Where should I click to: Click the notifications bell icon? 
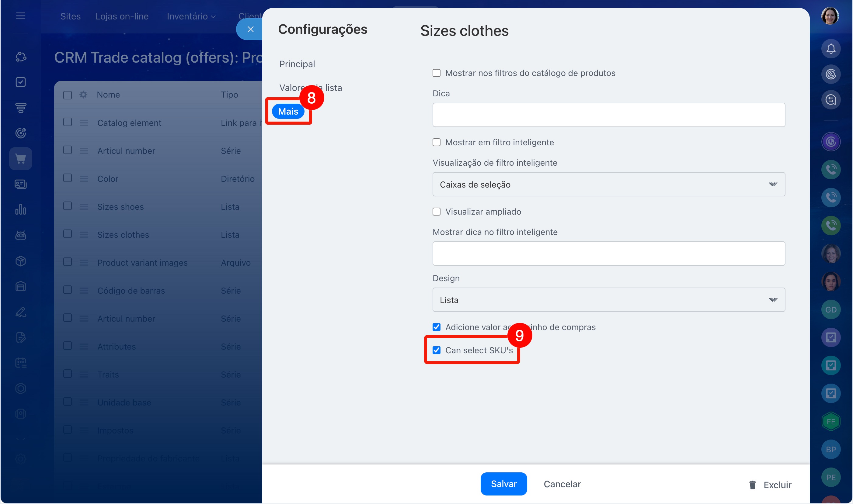point(830,49)
